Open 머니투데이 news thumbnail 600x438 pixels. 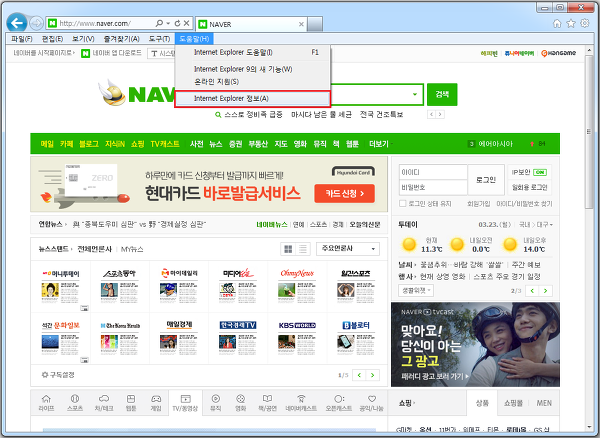(60, 287)
